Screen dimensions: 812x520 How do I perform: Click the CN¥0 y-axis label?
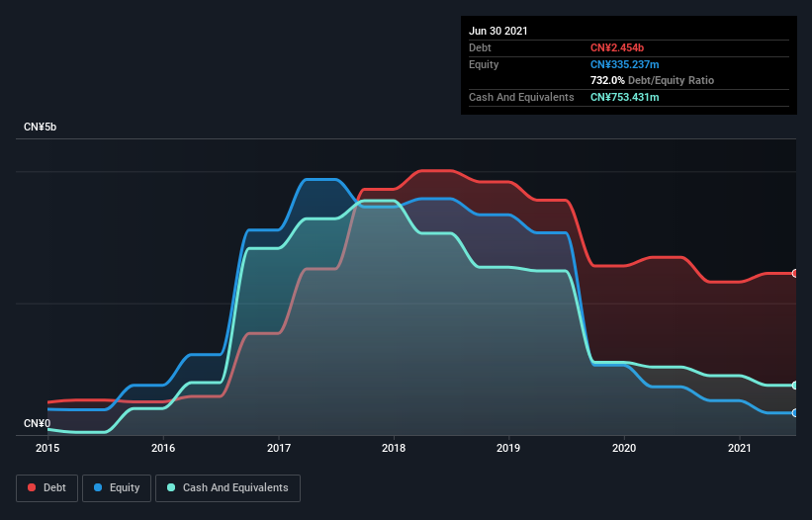coord(38,423)
